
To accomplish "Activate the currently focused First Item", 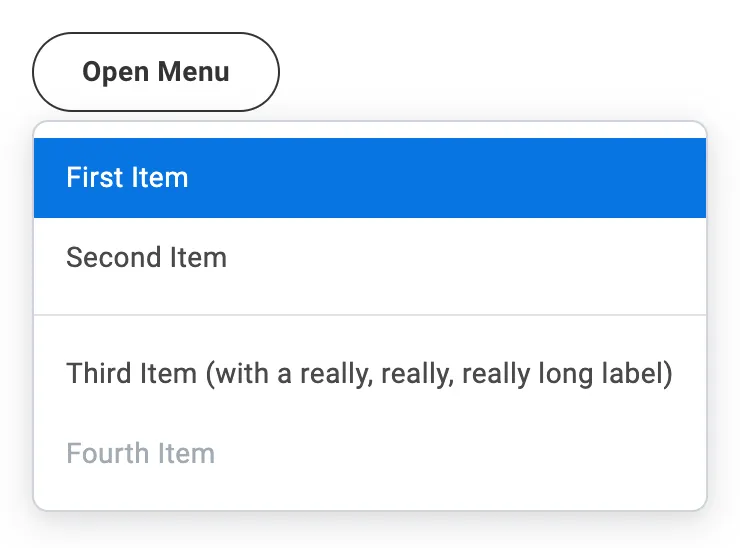I will coord(370,178).
